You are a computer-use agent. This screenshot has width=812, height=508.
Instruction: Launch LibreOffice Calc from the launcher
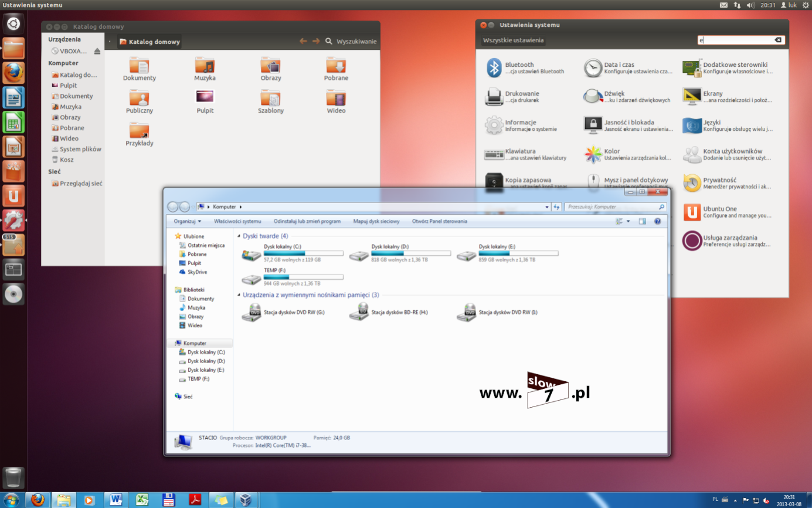click(x=13, y=122)
